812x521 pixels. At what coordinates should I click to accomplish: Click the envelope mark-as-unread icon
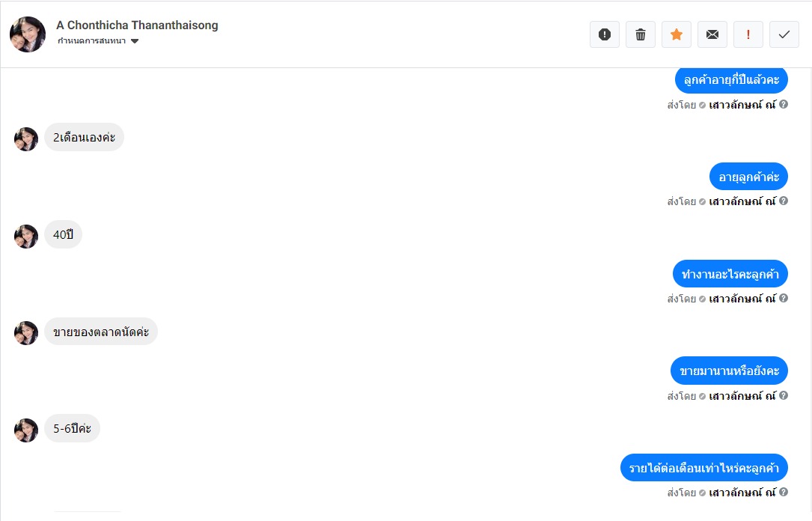click(712, 34)
